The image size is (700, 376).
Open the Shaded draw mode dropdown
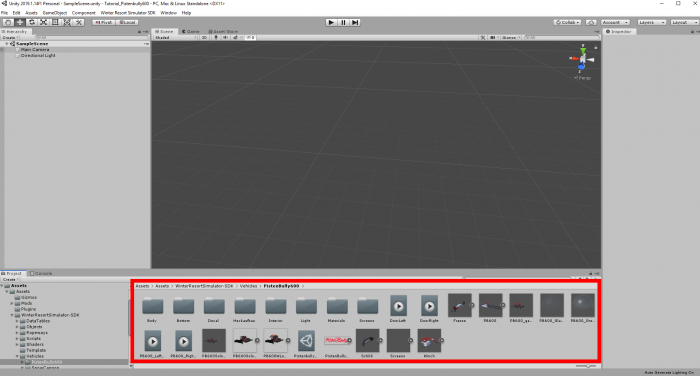point(175,38)
